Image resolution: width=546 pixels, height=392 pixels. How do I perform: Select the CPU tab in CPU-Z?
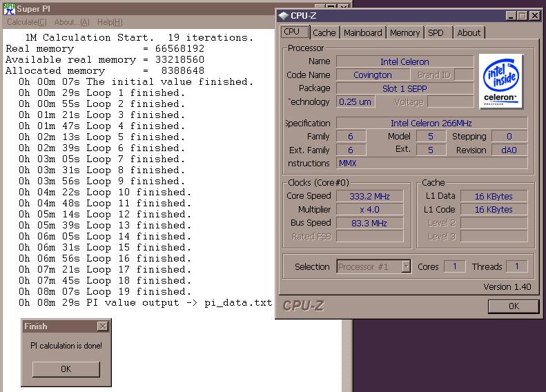pyautogui.click(x=295, y=32)
